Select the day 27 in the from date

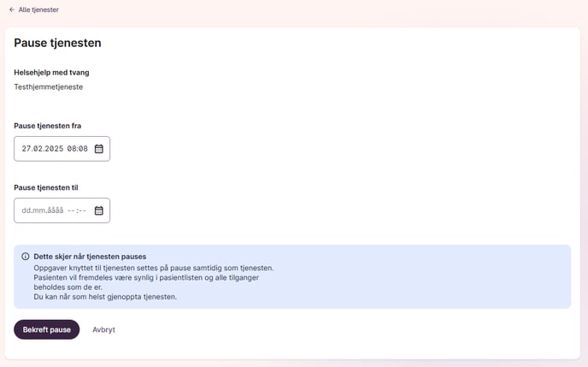coord(26,149)
